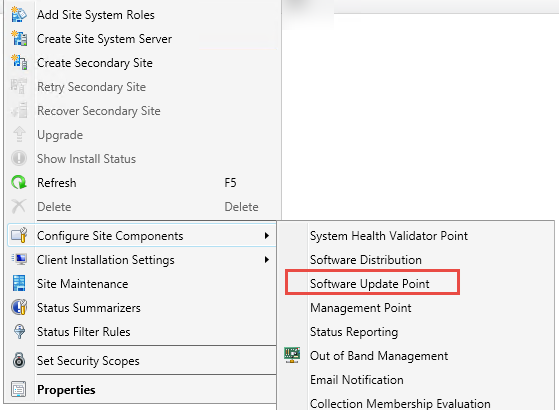Click the Add Site System Roles icon
The height and width of the screenshot is (410, 559).
point(19,15)
